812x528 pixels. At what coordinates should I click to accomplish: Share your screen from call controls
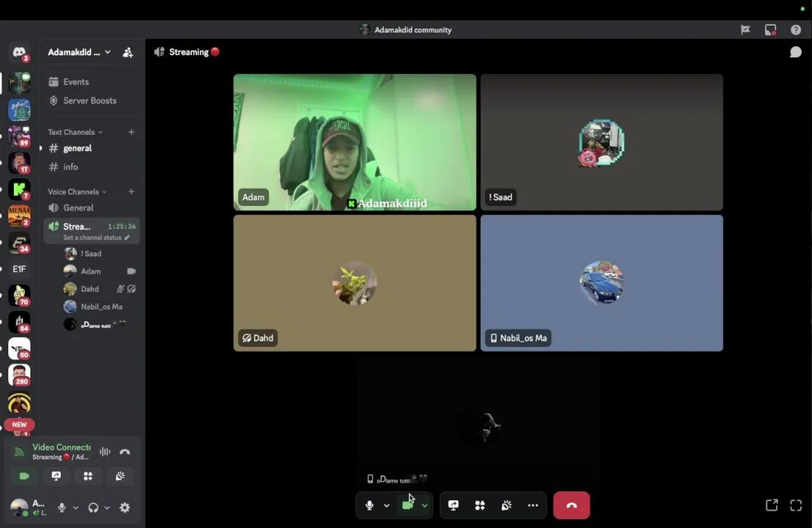pyautogui.click(x=453, y=505)
